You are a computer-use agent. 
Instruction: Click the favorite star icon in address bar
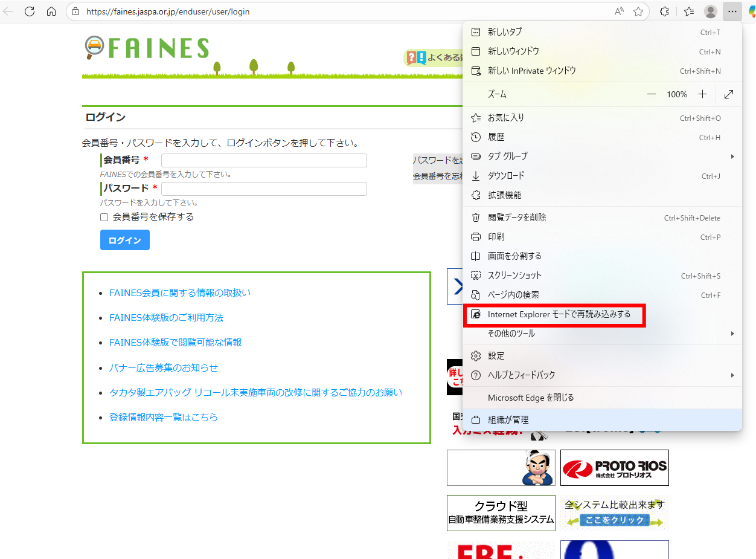click(638, 11)
